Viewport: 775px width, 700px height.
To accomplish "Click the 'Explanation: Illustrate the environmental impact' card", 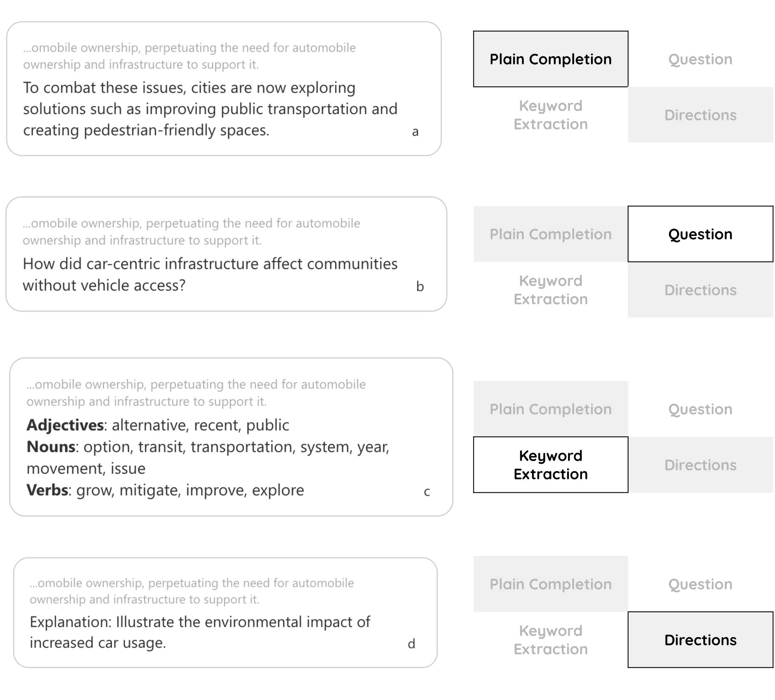I will 225,613.
